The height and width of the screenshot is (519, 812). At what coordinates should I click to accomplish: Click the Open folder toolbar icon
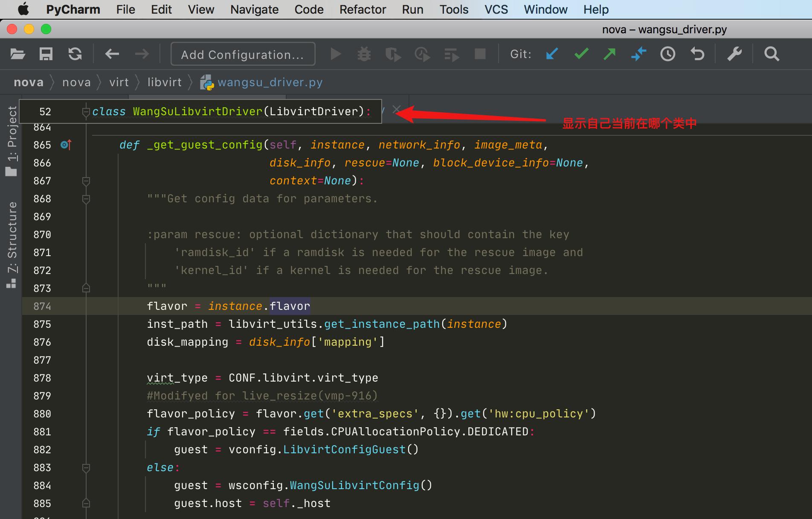point(17,54)
